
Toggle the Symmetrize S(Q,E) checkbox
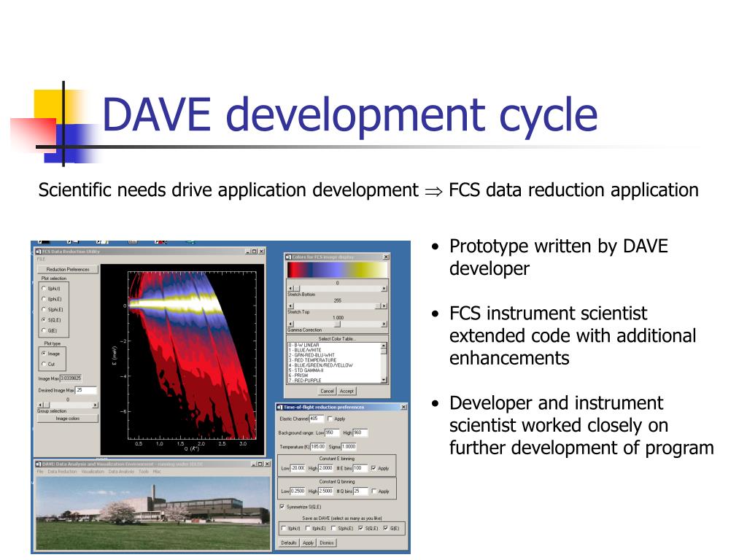[282, 507]
